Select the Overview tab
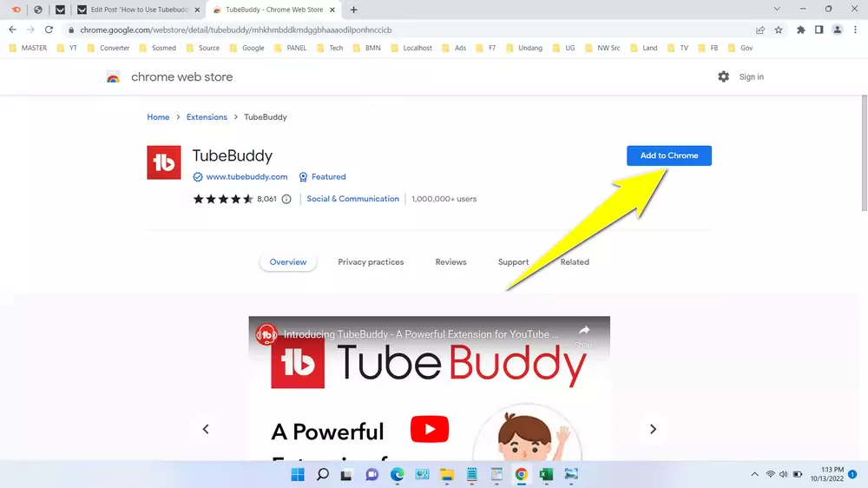868x488 pixels. (x=288, y=262)
